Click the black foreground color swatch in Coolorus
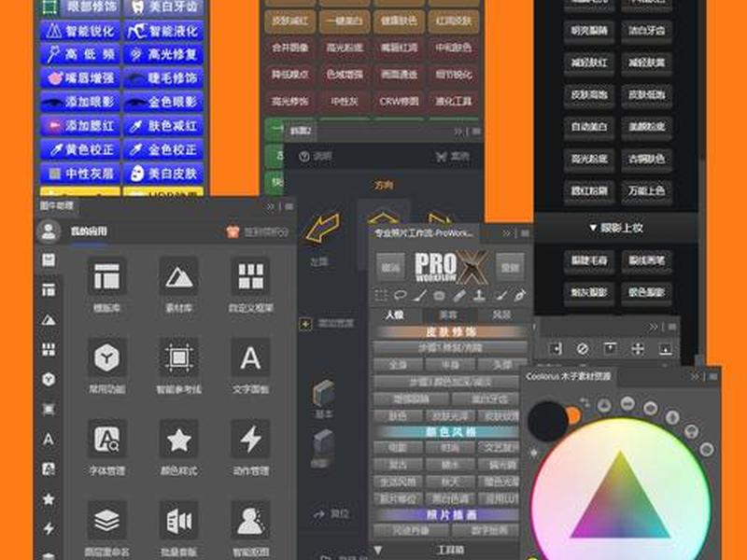Screen dimensions: 747x560 click(547, 421)
